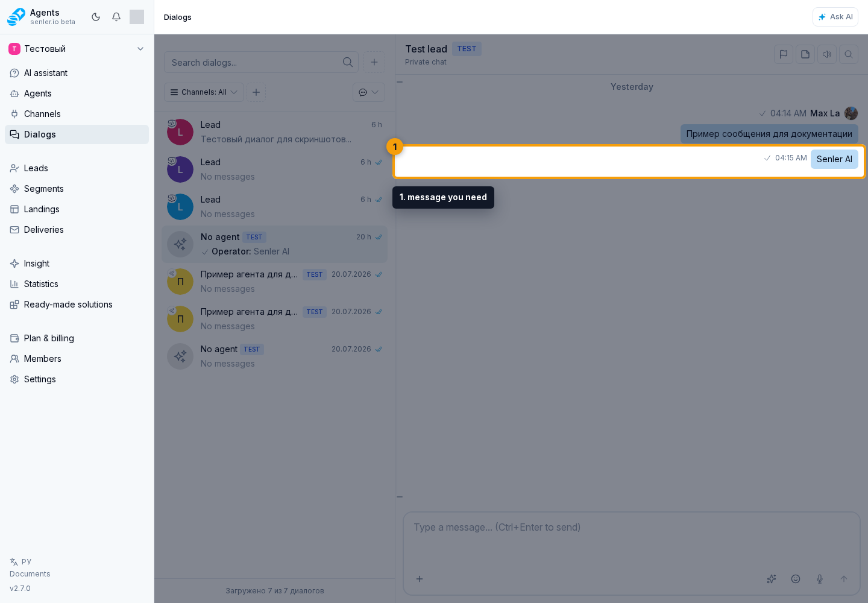Click the Ask AI button
This screenshot has width=868, height=603.
835,17
